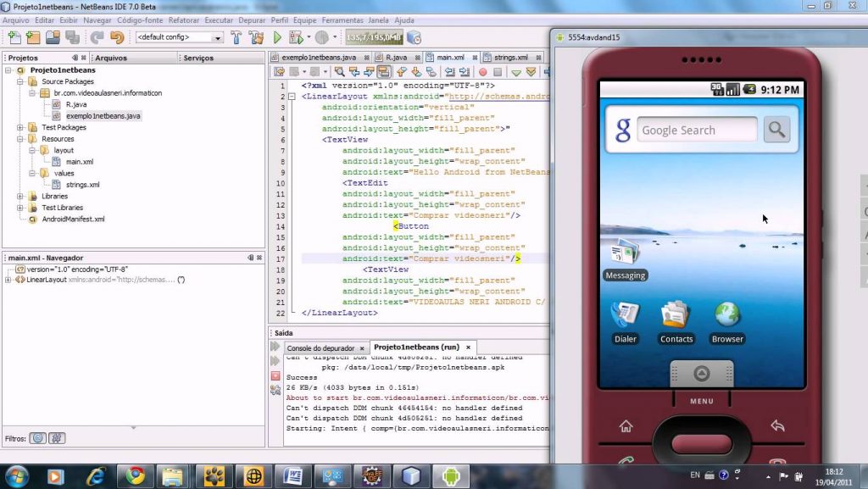The width and height of the screenshot is (868, 489).
Task: Open Chrome from the Windows taskbar
Action: [135, 475]
